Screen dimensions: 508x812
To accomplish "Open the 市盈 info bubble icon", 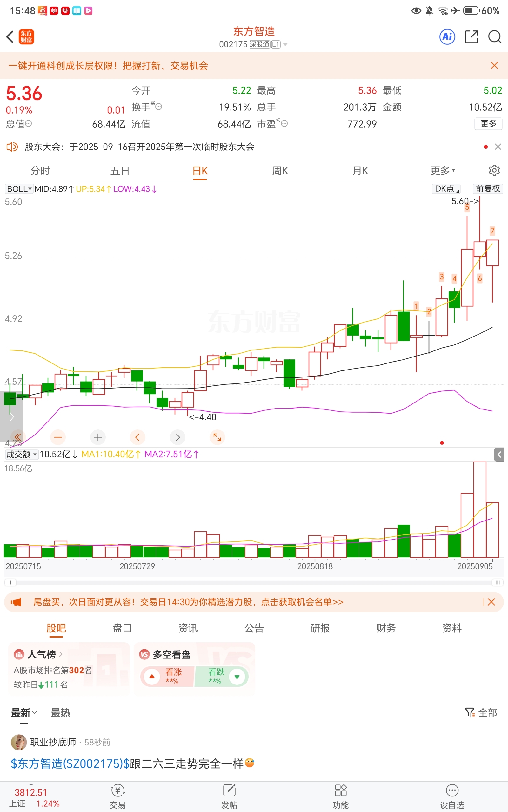I will click(x=284, y=123).
